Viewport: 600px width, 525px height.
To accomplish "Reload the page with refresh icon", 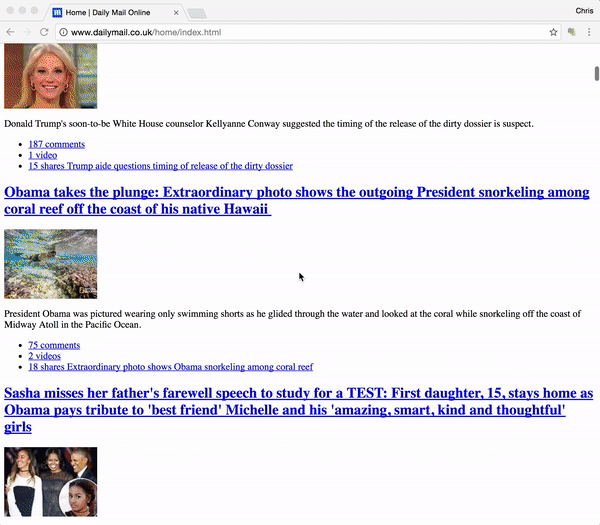I will coord(44,32).
